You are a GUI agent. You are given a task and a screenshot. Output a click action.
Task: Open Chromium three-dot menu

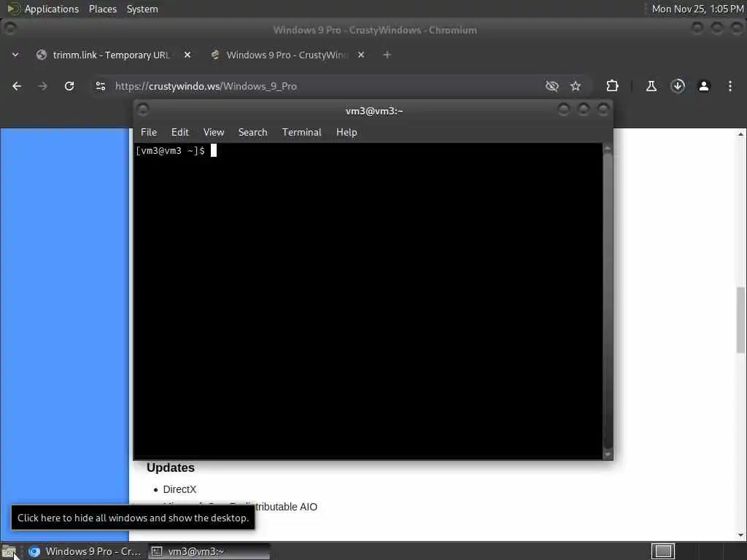pyautogui.click(x=729, y=86)
